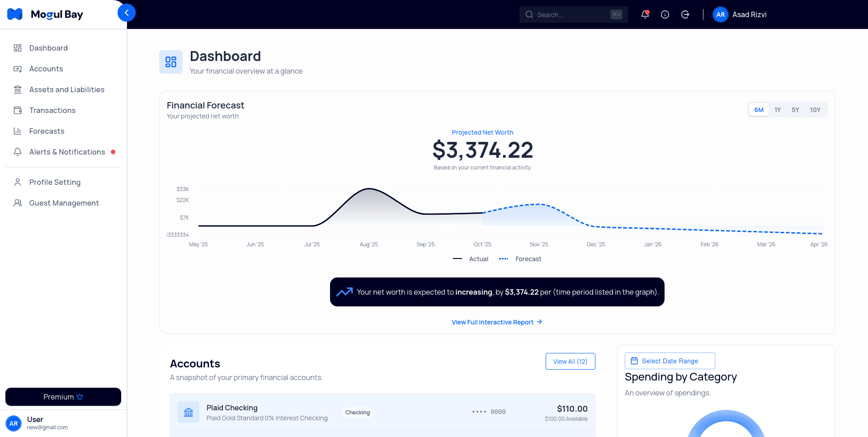This screenshot has height=437, width=868.
Task: Collapse the sidebar with the chevron button
Action: point(127,13)
